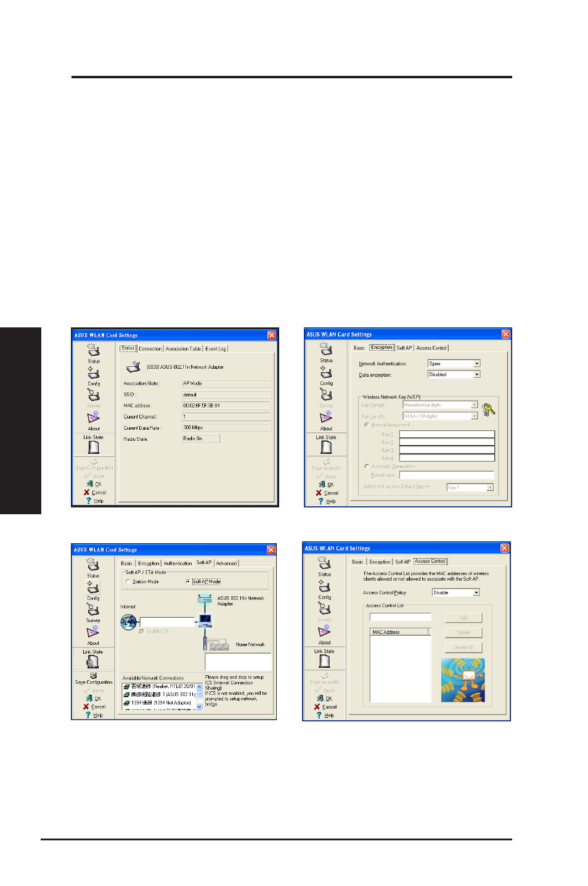
Task: Click the About icon in the Access Control window sidebar
Action: coord(324,631)
